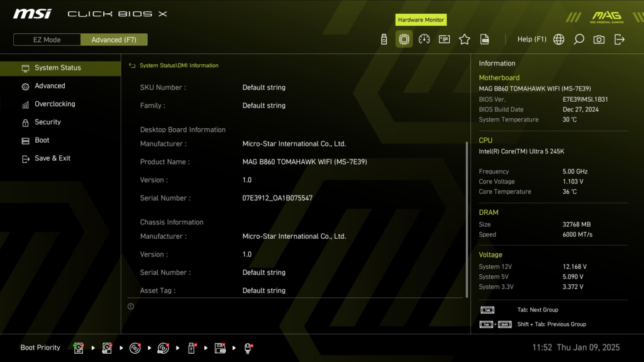This screenshot has height=362, width=644.
Task: Open the search magnifier icon
Action: tap(579, 38)
